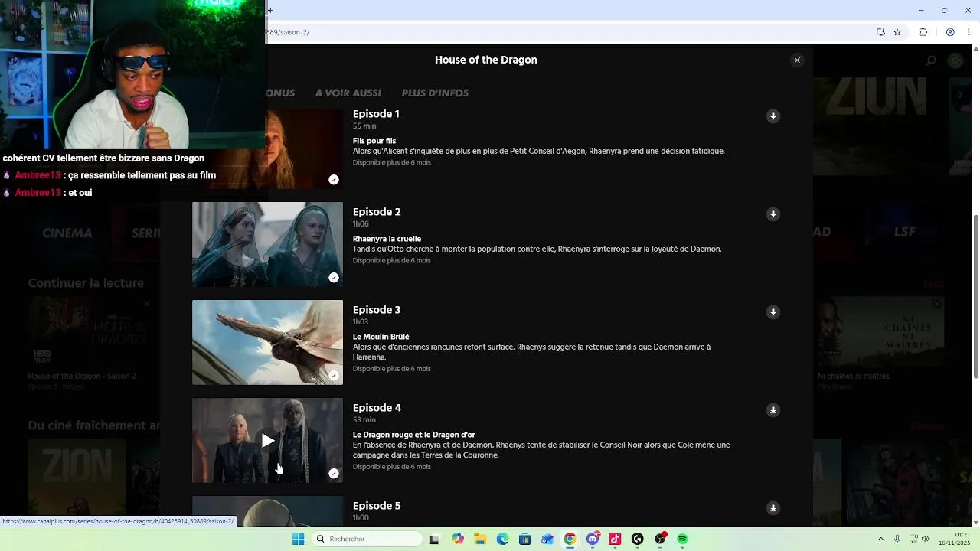980x551 pixels.
Task: Show hidden system tray icons
Action: pos(880,539)
